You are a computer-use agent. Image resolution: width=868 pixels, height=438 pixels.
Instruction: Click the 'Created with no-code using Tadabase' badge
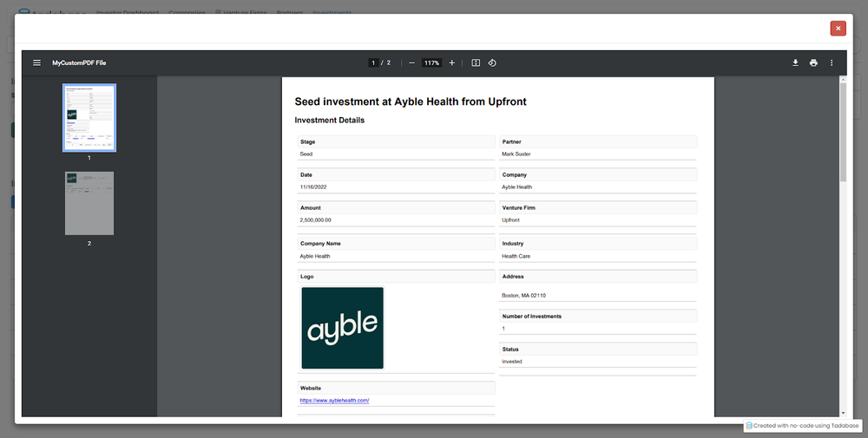coord(802,426)
